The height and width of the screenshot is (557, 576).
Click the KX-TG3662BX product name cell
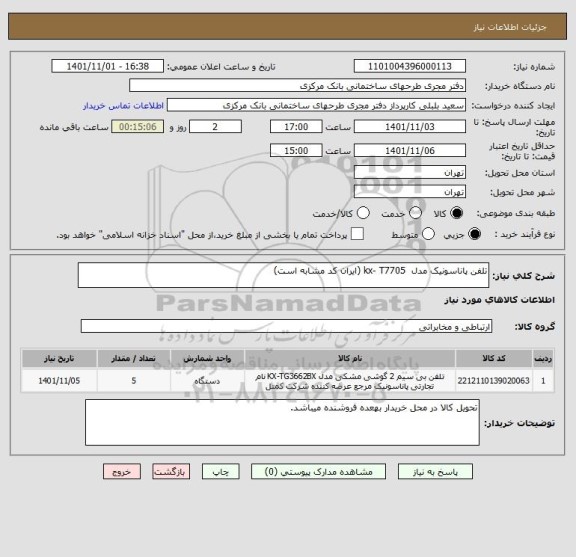[x=350, y=381]
